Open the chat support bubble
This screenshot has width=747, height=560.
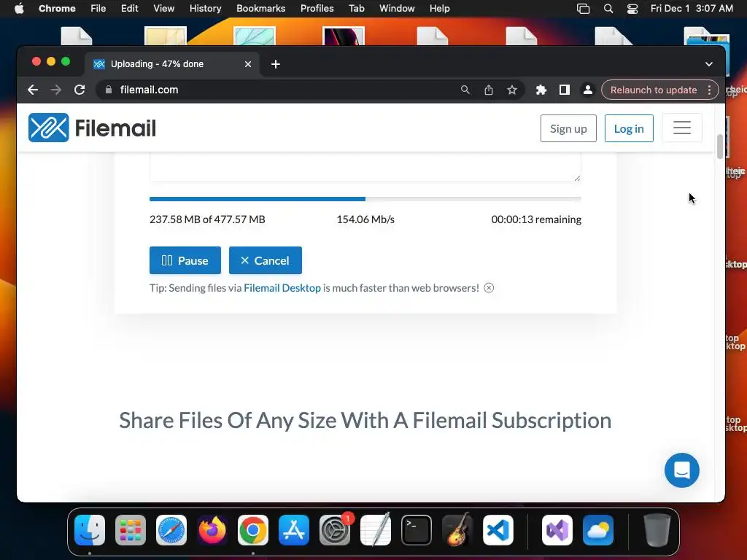tap(682, 470)
